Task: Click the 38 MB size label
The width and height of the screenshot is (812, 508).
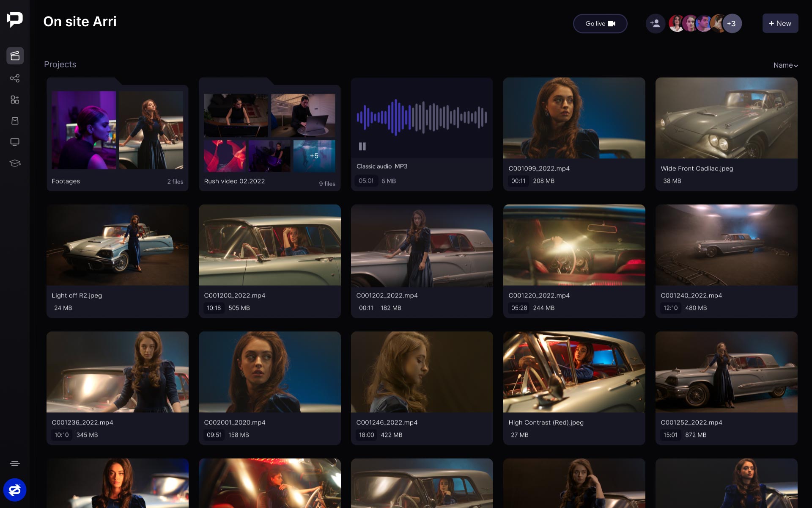Action: (x=672, y=181)
